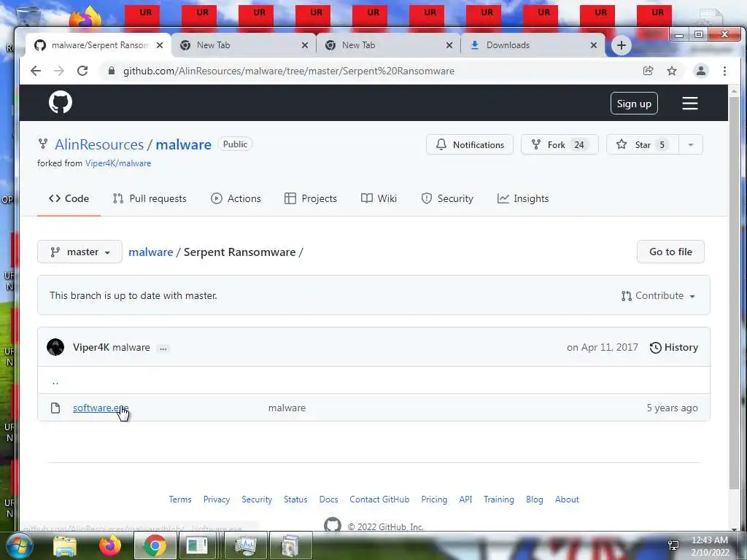The width and height of the screenshot is (747, 560).
Task: Star the repository
Action: [x=642, y=145]
